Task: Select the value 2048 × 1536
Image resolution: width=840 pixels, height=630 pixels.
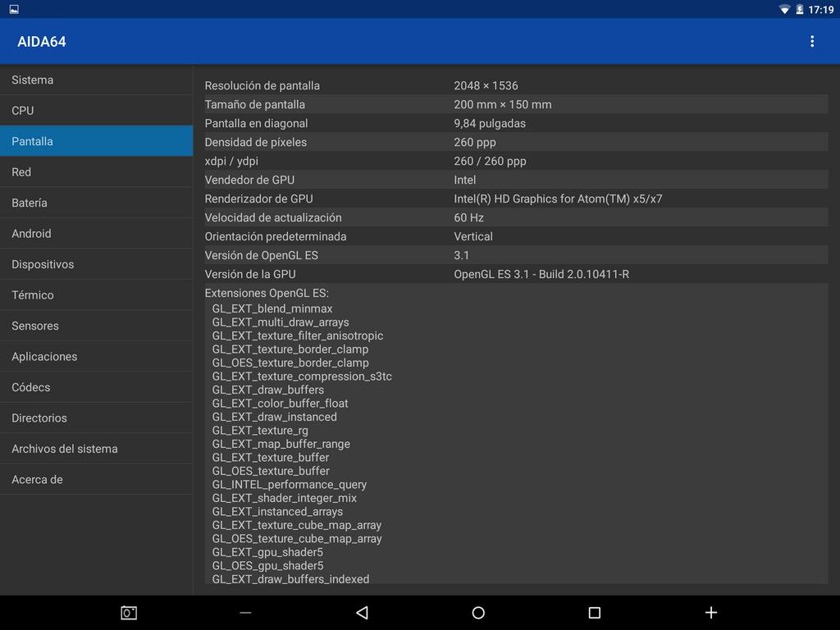Action: click(x=486, y=85)
